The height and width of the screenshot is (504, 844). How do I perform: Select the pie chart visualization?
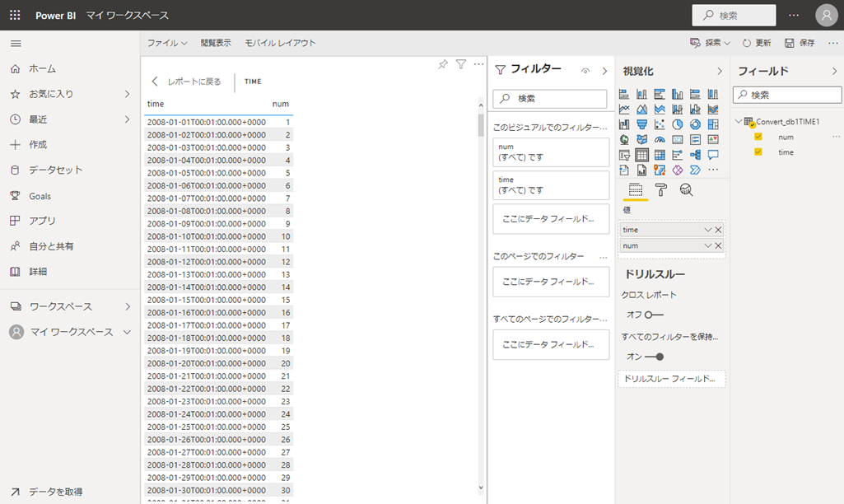pos(678,124)
